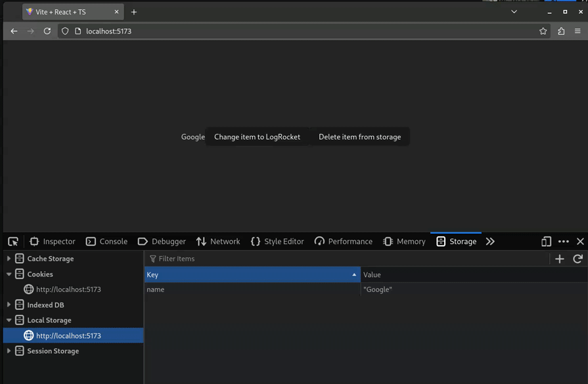Select the element picker tool

12,241
